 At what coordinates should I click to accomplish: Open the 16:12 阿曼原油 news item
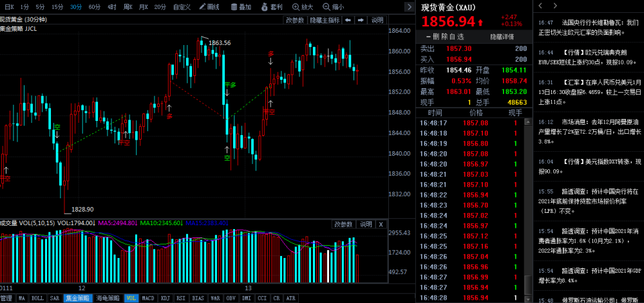(589, 132)
